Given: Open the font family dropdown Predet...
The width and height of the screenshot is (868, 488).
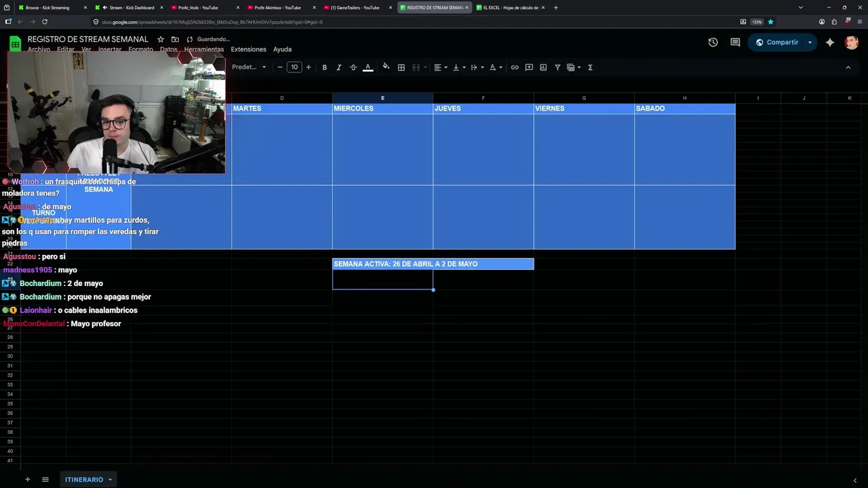Looking at the screenshot, I should (x=249, y=67).
